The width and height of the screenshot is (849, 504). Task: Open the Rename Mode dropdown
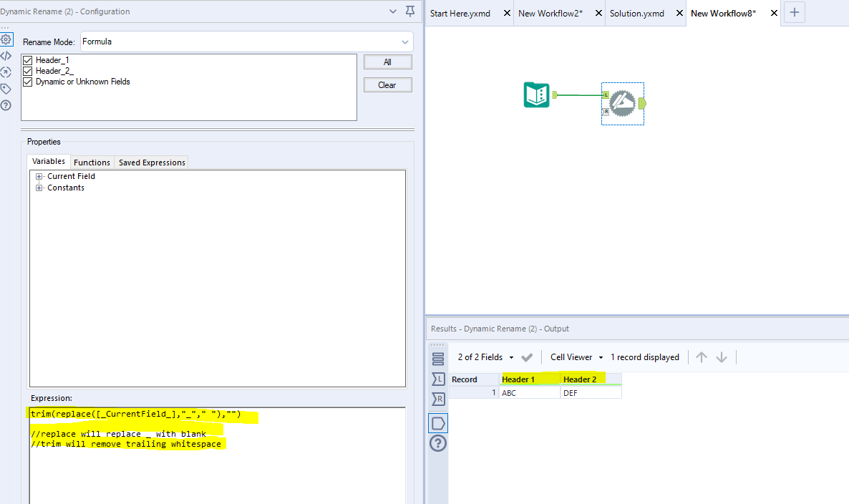coord(405,42)
